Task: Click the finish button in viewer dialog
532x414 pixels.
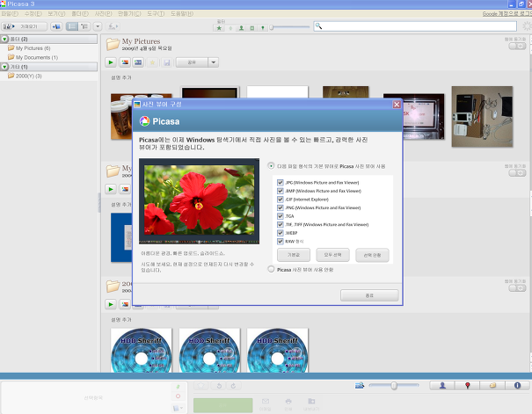Action: tap(369, 295)
